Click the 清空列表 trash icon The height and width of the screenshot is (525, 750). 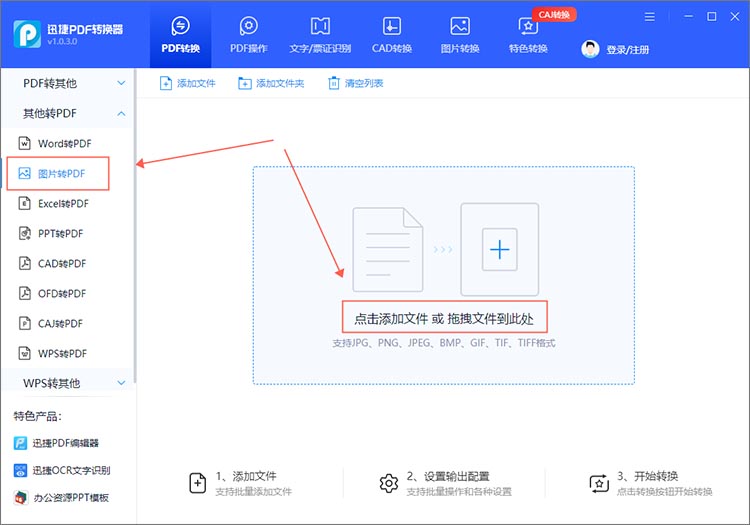[333, 83]
